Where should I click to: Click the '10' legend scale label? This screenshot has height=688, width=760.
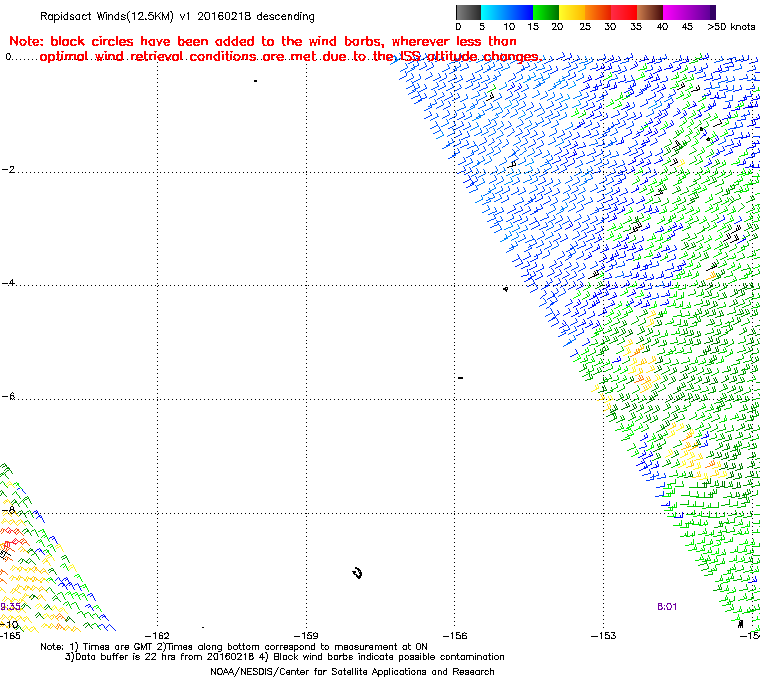509,27
